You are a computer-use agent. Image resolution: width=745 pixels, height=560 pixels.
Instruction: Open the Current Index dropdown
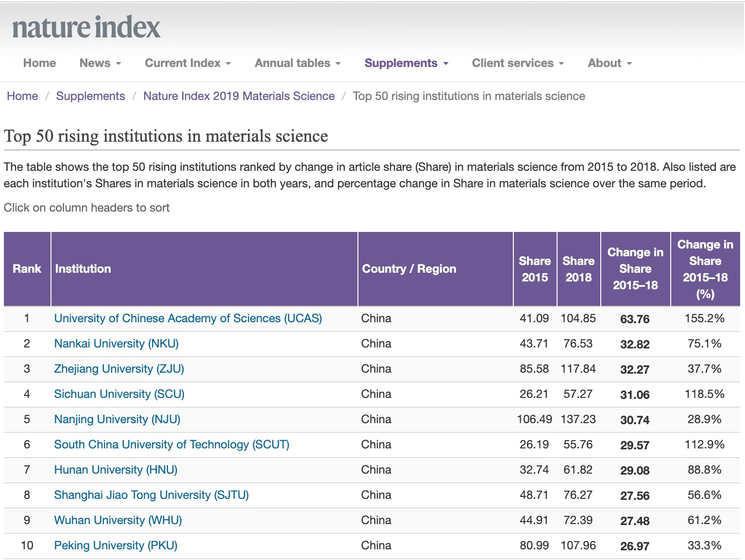click(x=187, y=63)
